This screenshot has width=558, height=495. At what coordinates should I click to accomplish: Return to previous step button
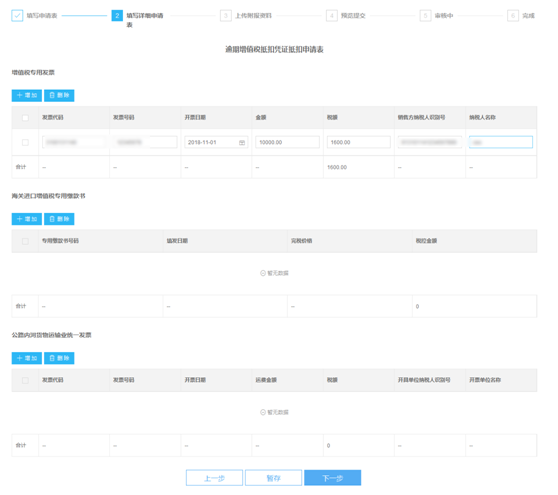click(x=214, y=478)
